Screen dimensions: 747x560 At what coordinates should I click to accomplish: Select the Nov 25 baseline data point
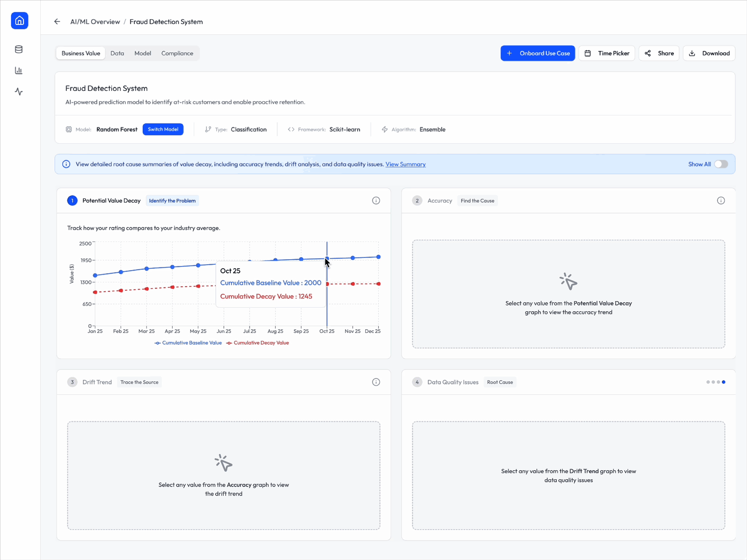click(x=353, y=258)
